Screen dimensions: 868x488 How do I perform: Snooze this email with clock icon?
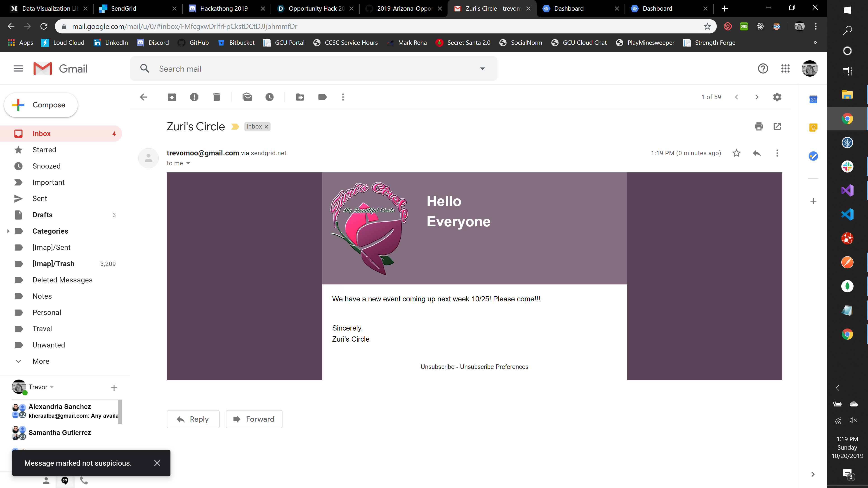coord(270,97)
